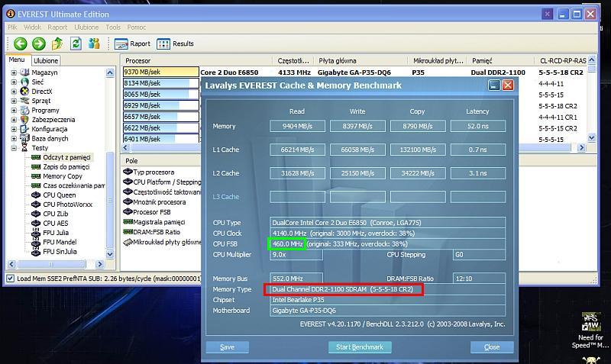Open the Widok menu
The width and height of the screenshot is (611, 364).
32,27
